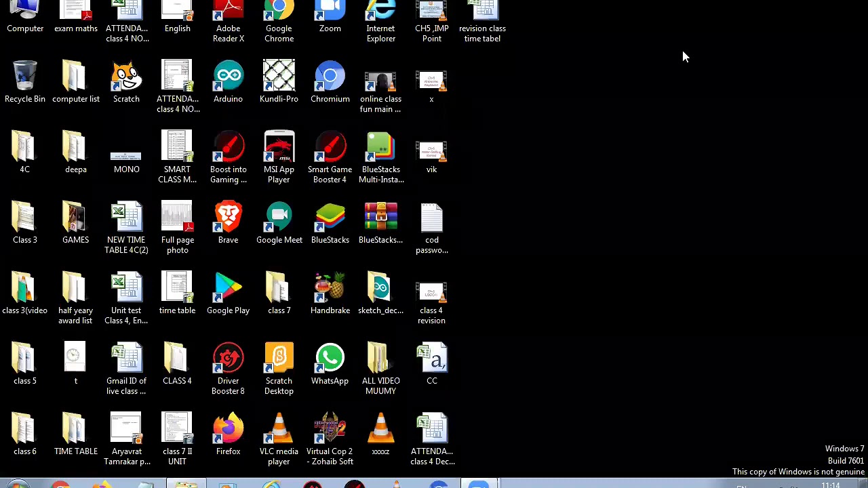Open the deepa folder

[x=75, y=152]
